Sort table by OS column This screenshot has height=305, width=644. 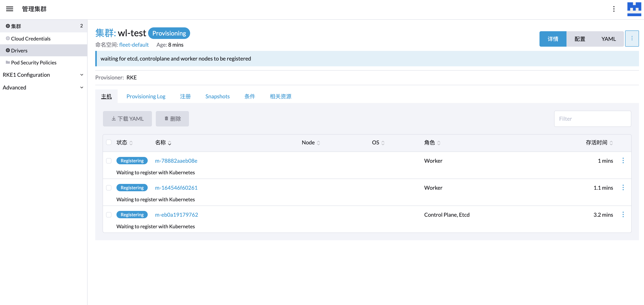[x=378, y=142]
